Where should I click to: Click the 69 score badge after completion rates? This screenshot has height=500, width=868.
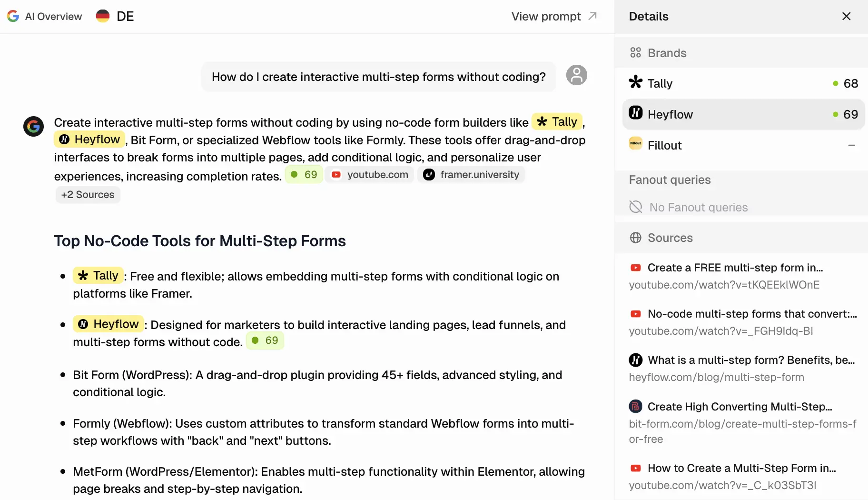(x=304, y=175)
